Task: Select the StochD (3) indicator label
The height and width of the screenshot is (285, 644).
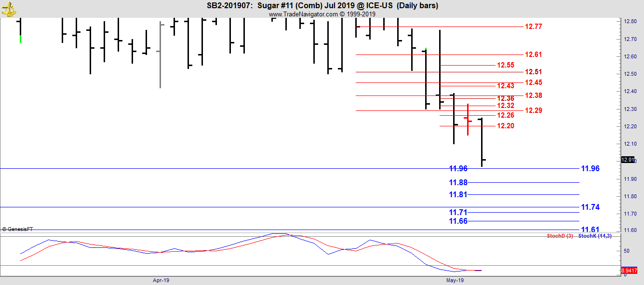Action: pyautogui.click(x=560, y=236)
